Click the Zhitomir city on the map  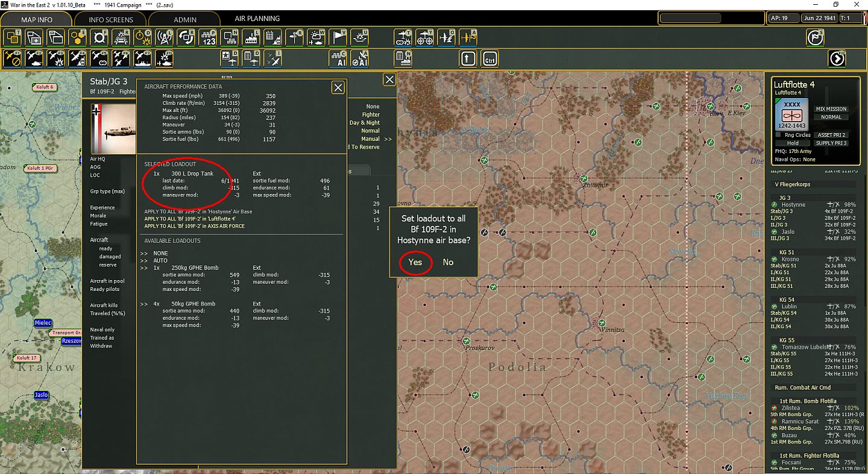click(596, 185)
